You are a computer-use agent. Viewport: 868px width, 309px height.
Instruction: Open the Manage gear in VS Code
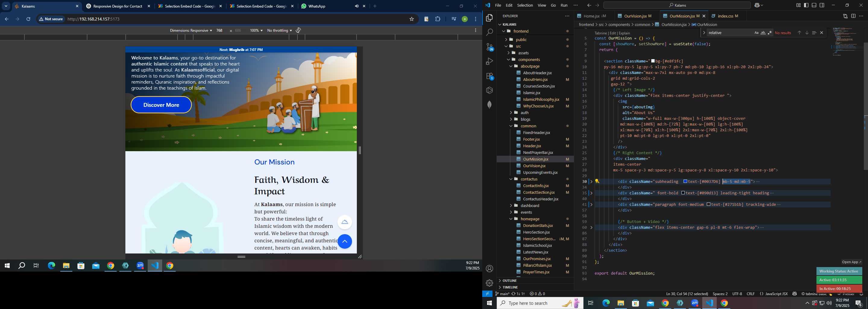coord(489,283)
